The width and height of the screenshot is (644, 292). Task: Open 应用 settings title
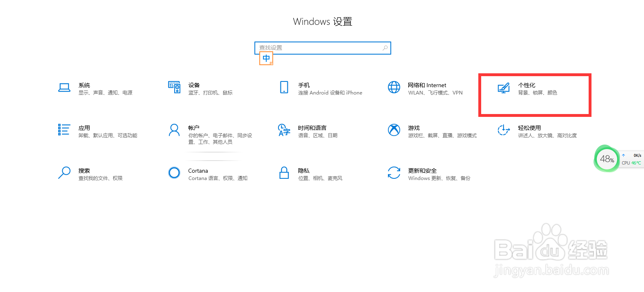click(x=84, y=128)
